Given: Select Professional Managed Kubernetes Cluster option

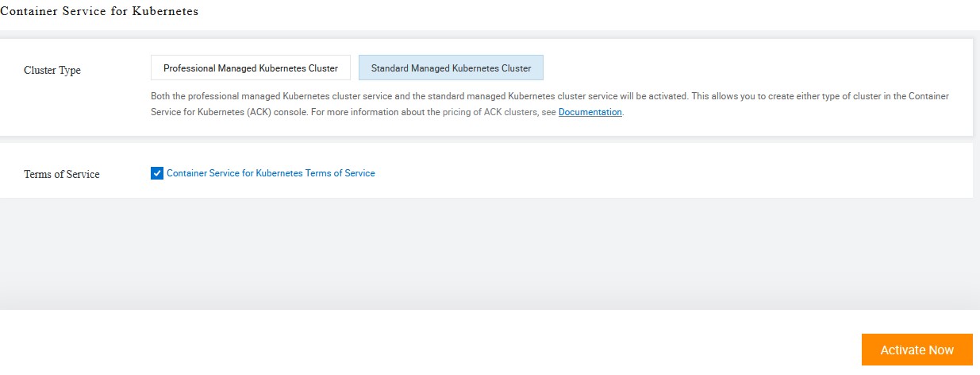Looking at the screenshot, I should point(251,68).
